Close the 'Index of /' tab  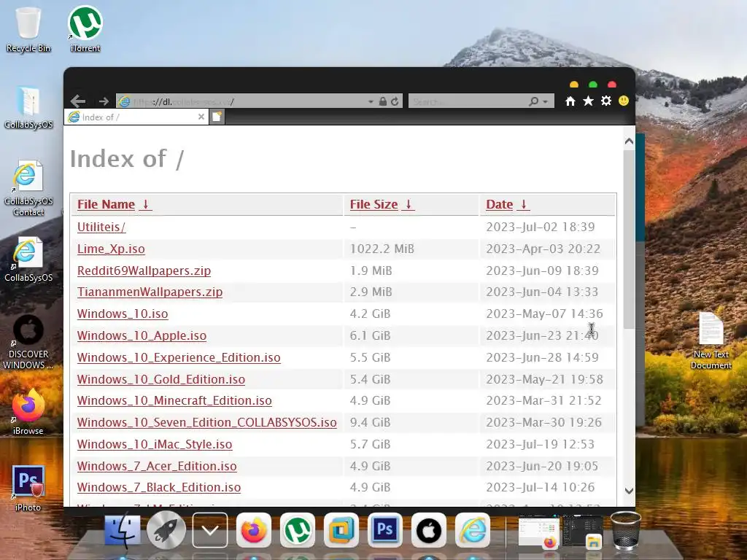pyautogui.click(x=201, y=117)
